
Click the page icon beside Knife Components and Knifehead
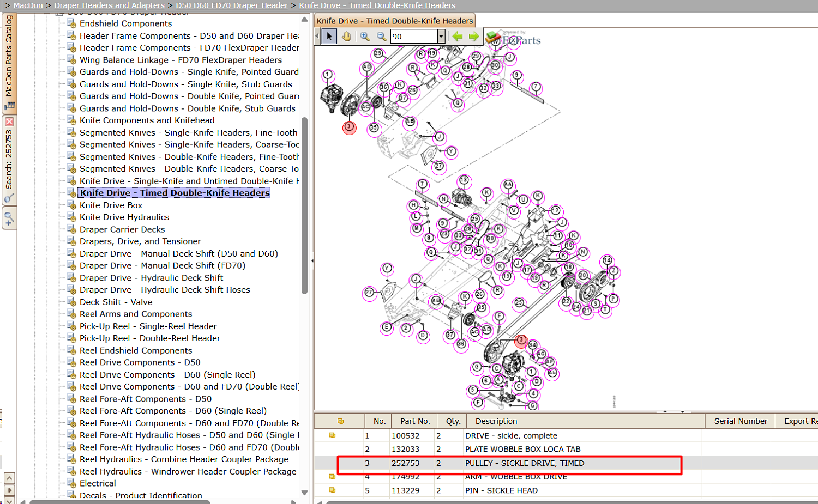click(x=71, y=120)
